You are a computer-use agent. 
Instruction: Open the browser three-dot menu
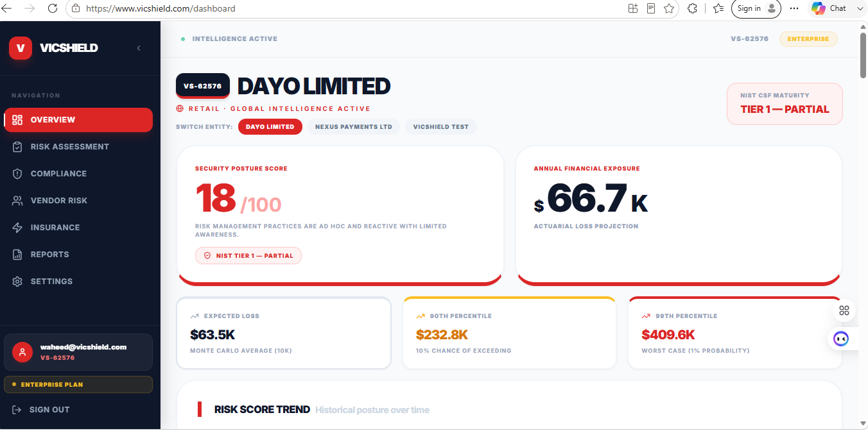pos(794,8)
